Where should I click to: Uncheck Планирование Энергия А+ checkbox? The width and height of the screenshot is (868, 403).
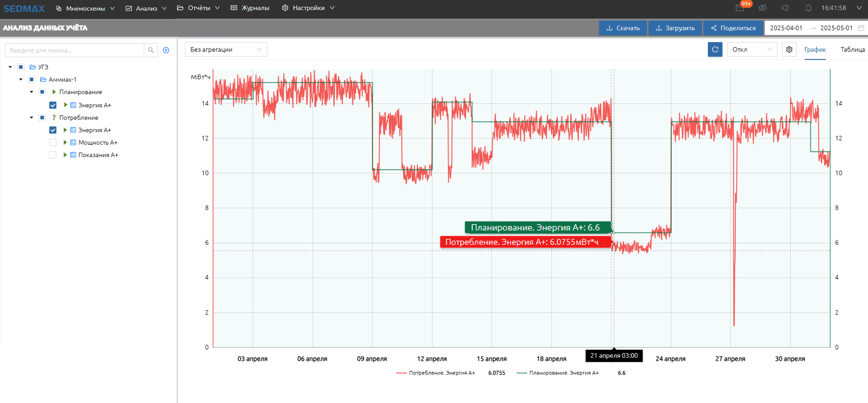point(53,105)
